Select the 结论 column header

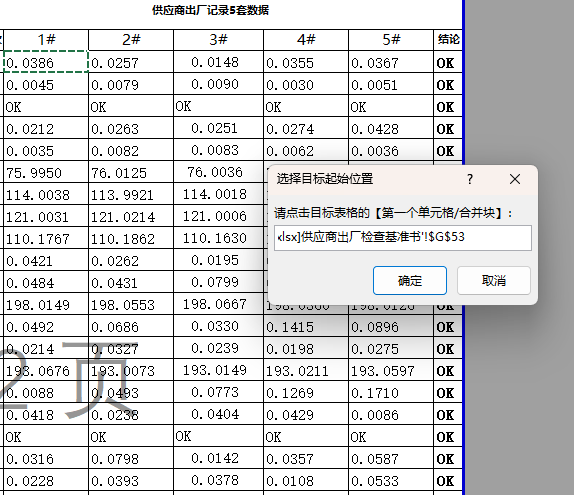[448, 40]
